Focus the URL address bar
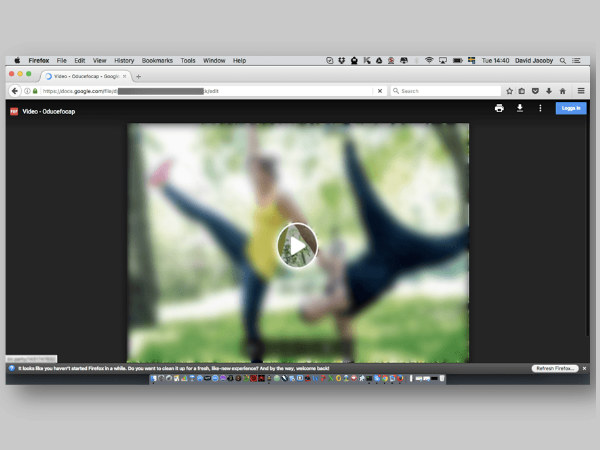Viewport: 600px width, 450px height. [200, 91]
